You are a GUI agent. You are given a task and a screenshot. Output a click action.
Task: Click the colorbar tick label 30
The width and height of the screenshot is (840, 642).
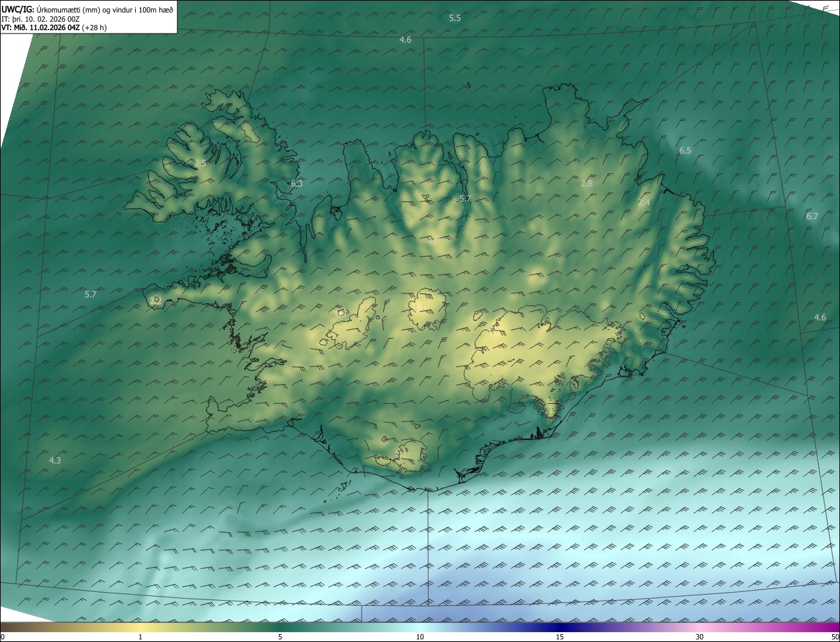700,637
